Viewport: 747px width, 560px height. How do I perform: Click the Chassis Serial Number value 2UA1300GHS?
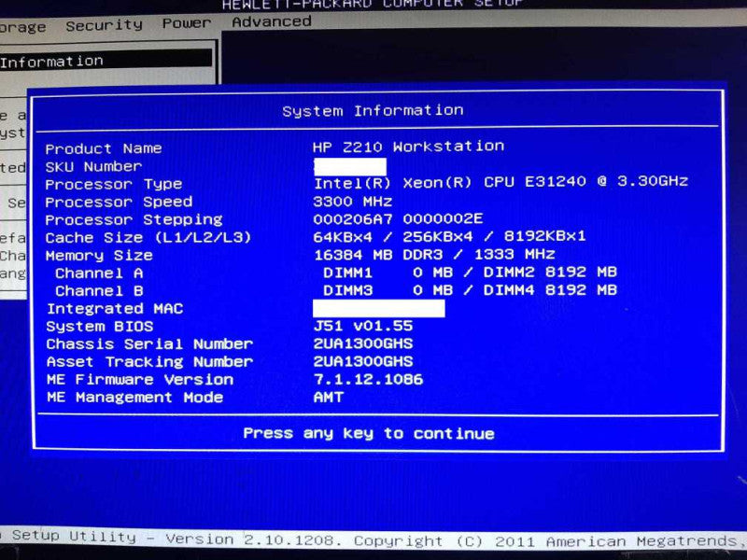point(363,343)
